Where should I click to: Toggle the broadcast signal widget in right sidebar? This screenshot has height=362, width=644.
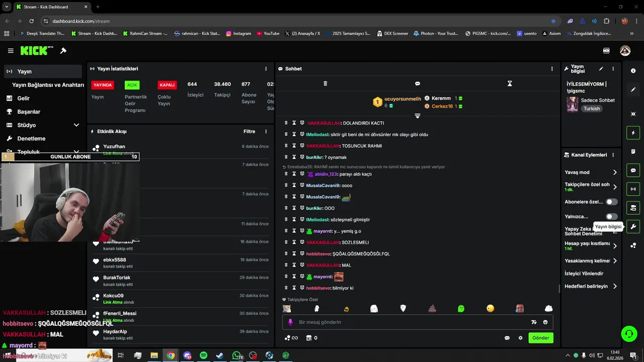(x=633, y=189)
